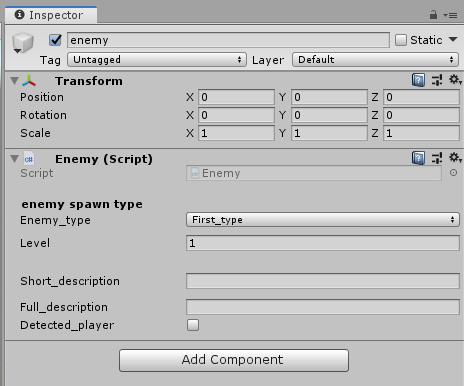
Task: Click the script object picker circle
Action: coord(453,173)
